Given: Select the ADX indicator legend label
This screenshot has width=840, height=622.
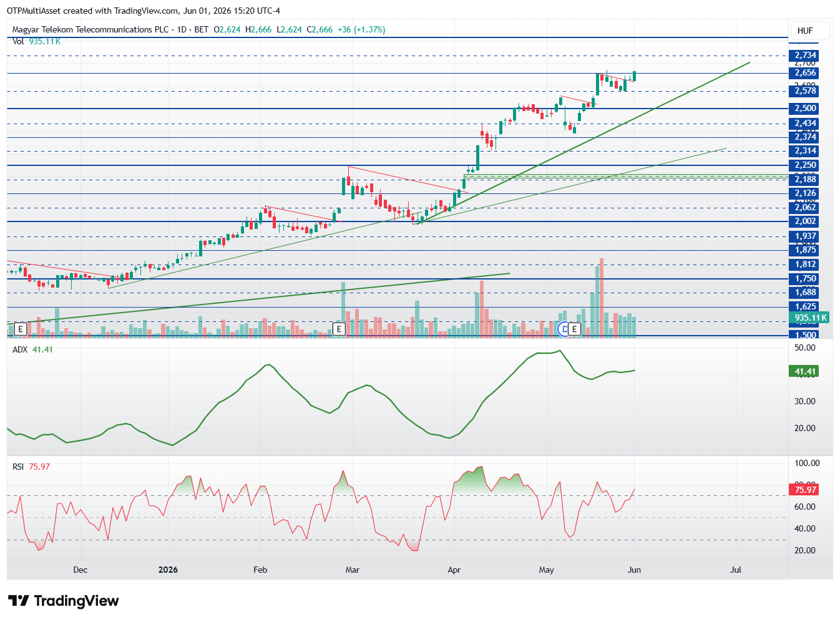Looking at the screenshot, I should (x=20, y=349).
